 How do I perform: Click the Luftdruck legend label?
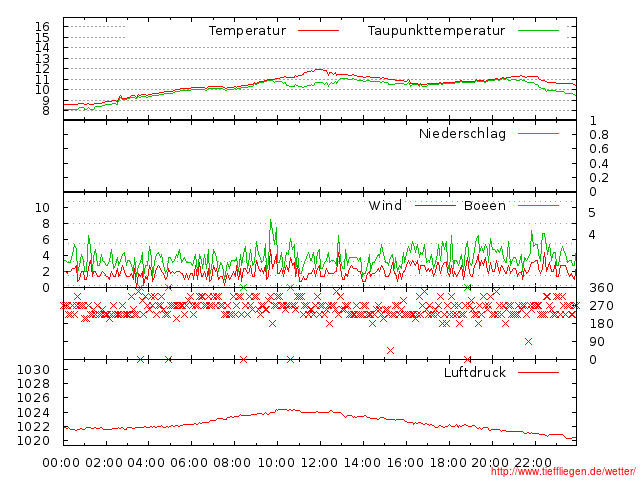click(475, 372)
